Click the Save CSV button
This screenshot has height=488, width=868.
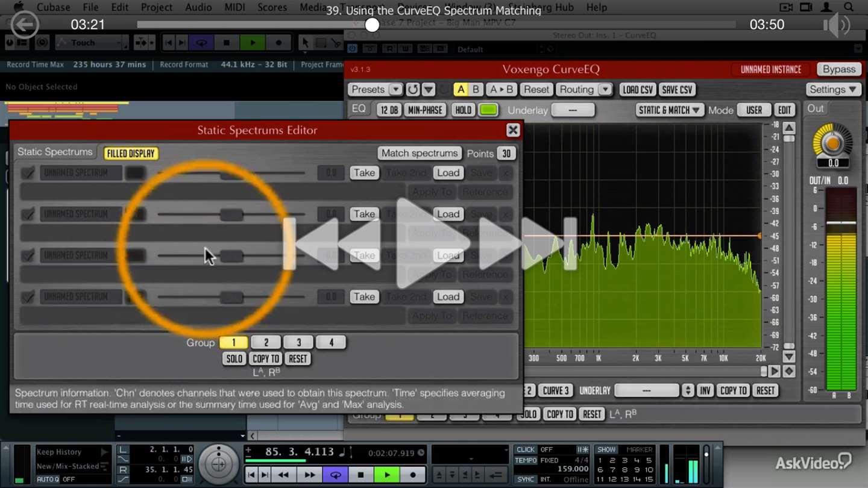click(677, 90)
